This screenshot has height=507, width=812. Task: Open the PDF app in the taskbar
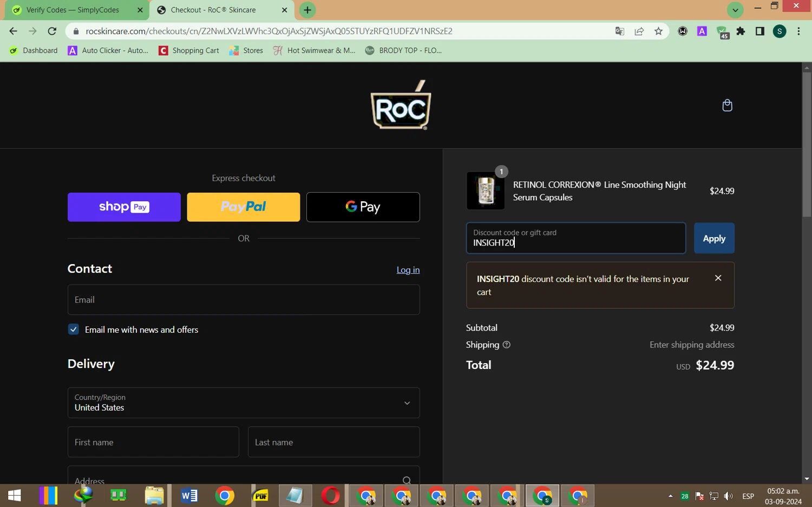point(260,496)
